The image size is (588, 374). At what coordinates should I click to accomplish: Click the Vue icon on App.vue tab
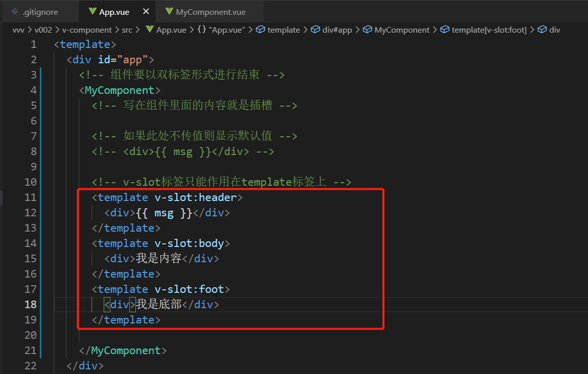click(92, 12)
